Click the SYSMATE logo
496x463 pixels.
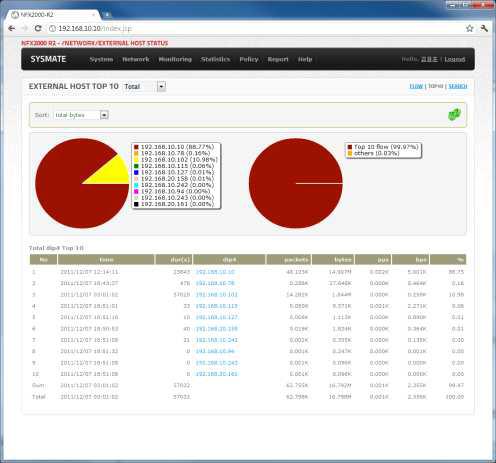(48, 59)
